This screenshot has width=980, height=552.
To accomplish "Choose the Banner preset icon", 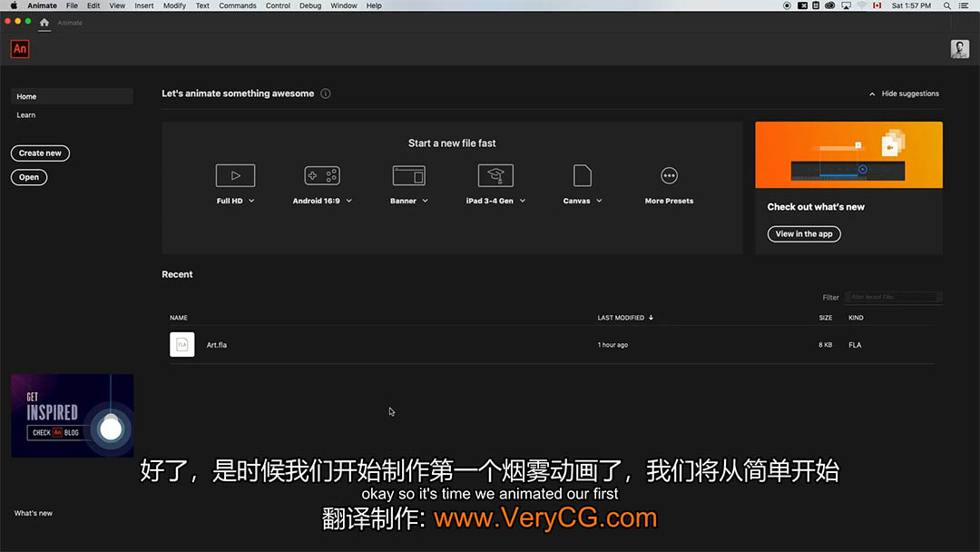I will click(408, 175).
